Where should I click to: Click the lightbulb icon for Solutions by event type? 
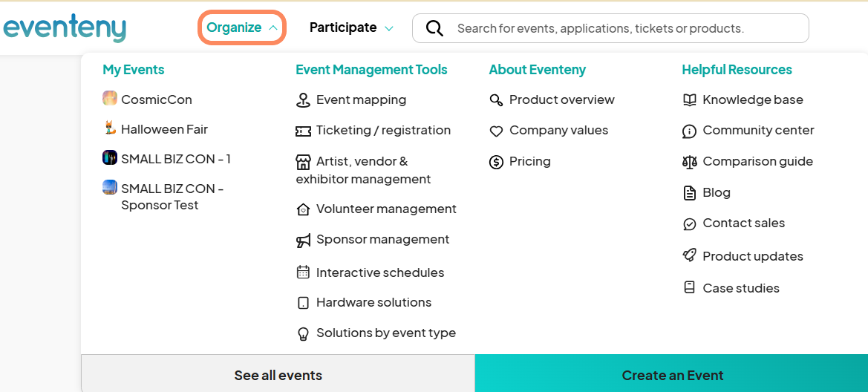[x=303, y=333]
